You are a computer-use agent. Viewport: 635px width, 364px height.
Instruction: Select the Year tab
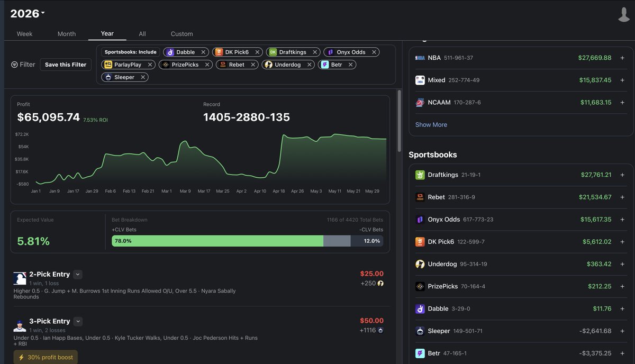coord(107,33)
